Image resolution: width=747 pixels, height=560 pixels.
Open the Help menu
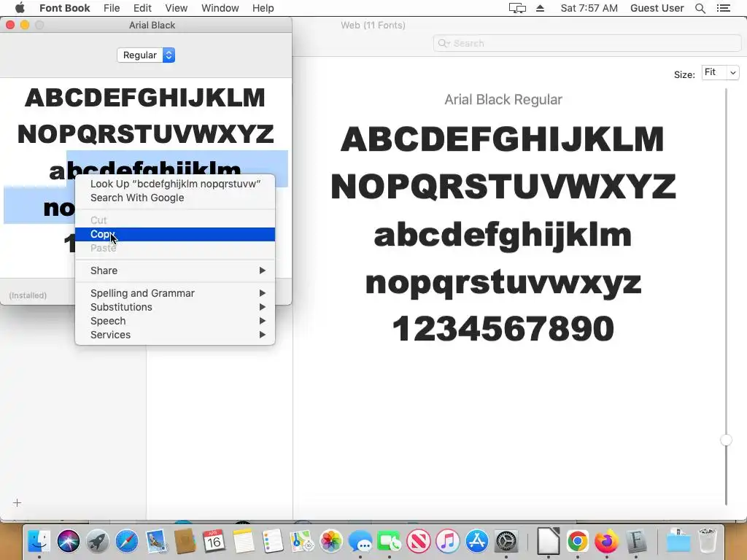(x=263, y=8)
